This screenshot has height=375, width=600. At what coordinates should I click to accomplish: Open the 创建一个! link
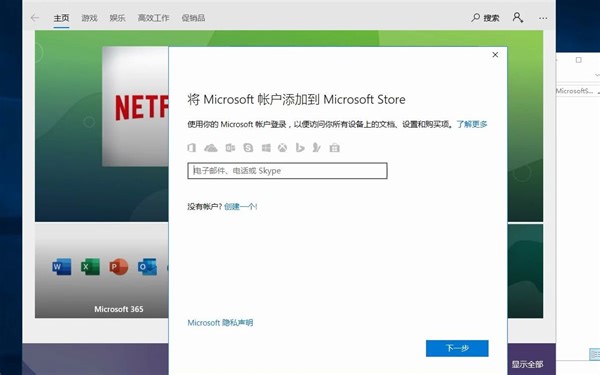pyautogui.click(x=241, y=207)
